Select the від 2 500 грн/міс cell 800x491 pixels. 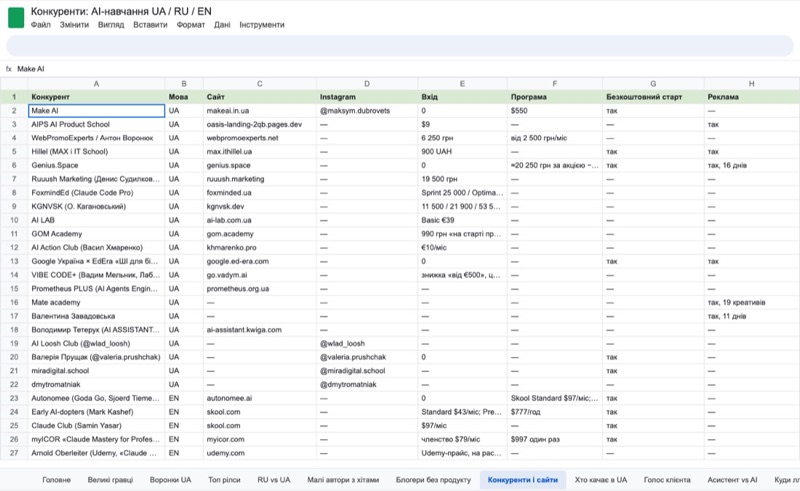pos(555,138)
